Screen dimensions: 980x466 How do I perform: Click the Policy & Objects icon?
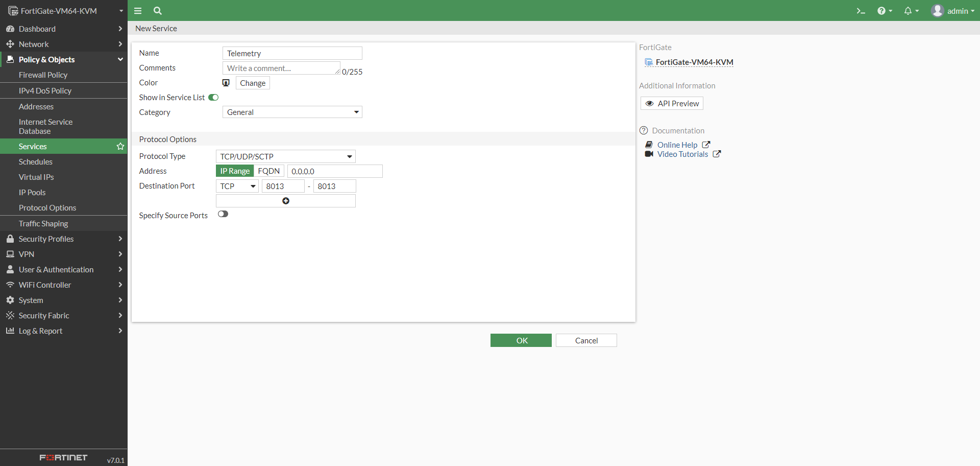coord(10,60)
